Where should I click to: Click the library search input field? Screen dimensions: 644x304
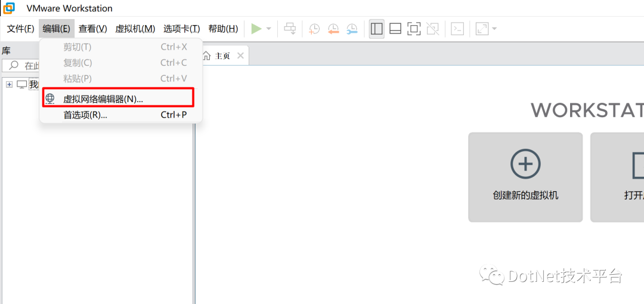pos(21,65)
